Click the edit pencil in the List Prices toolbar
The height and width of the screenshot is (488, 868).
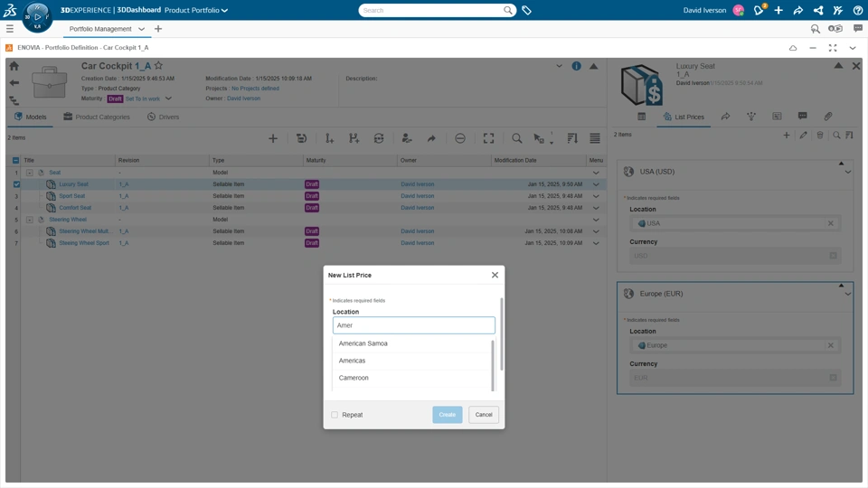pyautogui.click(x=803, y=135)
